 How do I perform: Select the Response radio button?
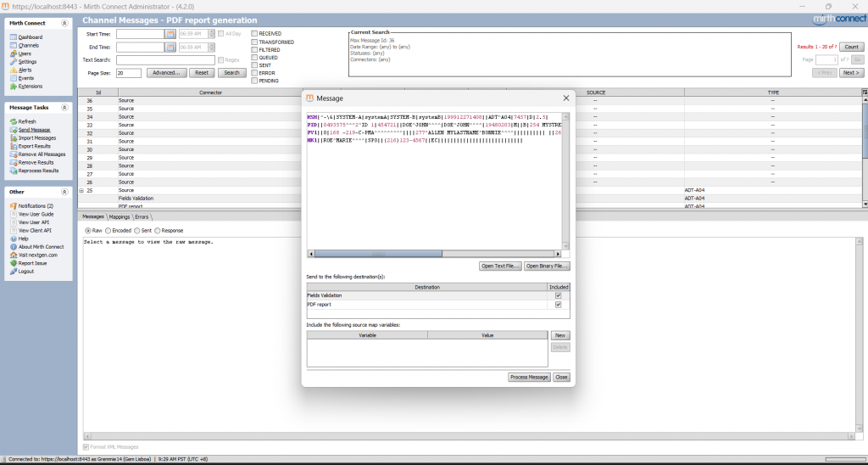157,231
